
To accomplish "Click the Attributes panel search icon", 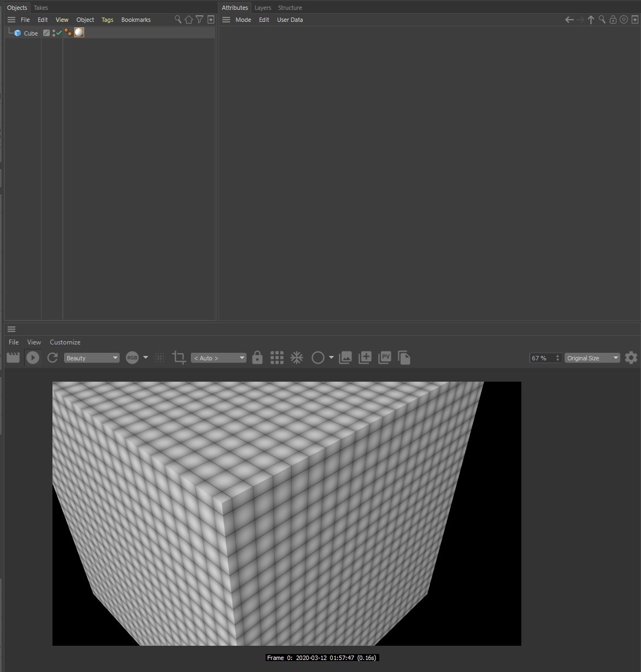I will click(602, 20).
